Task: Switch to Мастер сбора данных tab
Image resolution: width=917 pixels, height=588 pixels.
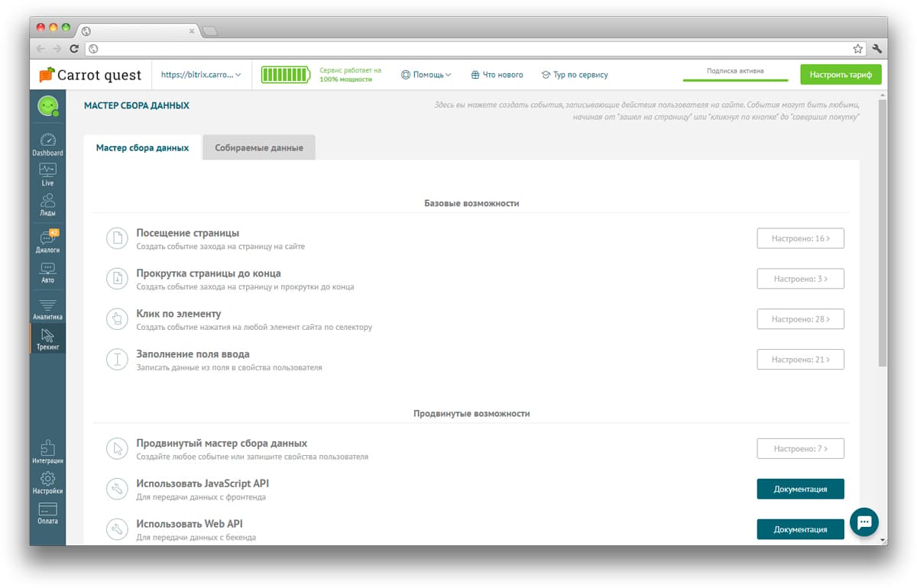Action: tap(142, 147)
